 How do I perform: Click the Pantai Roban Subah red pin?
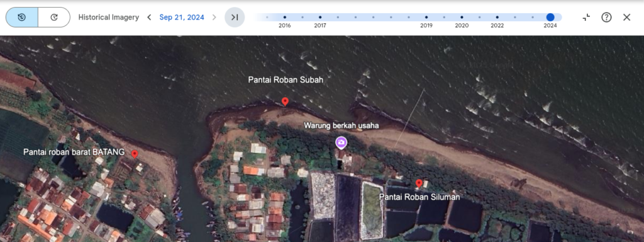[x=285, y=101]
